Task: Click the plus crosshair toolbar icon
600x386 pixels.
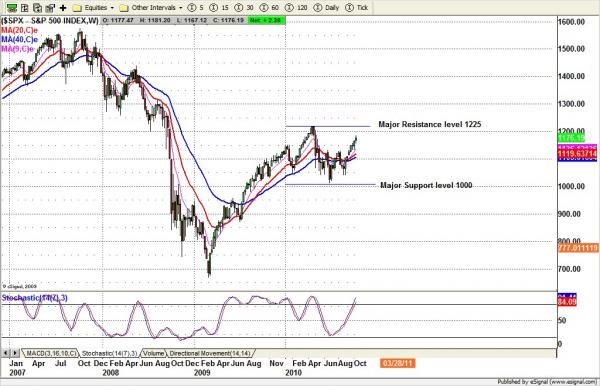Action: click(x=63, y=8)
